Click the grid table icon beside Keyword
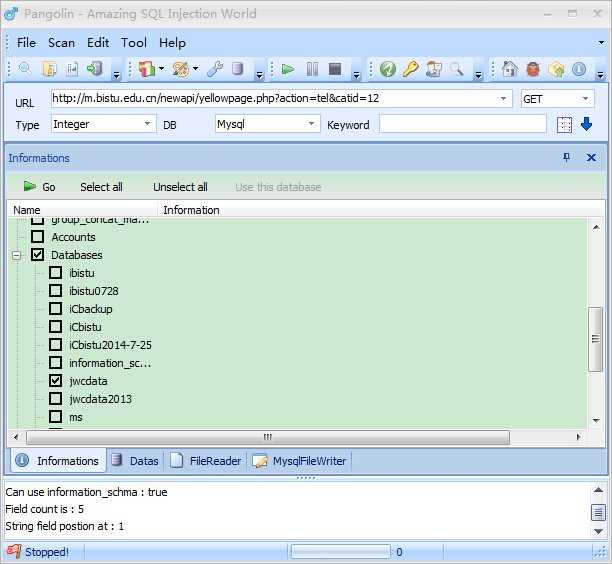This screenshot has width=612, height=564. tap(564, 125)
